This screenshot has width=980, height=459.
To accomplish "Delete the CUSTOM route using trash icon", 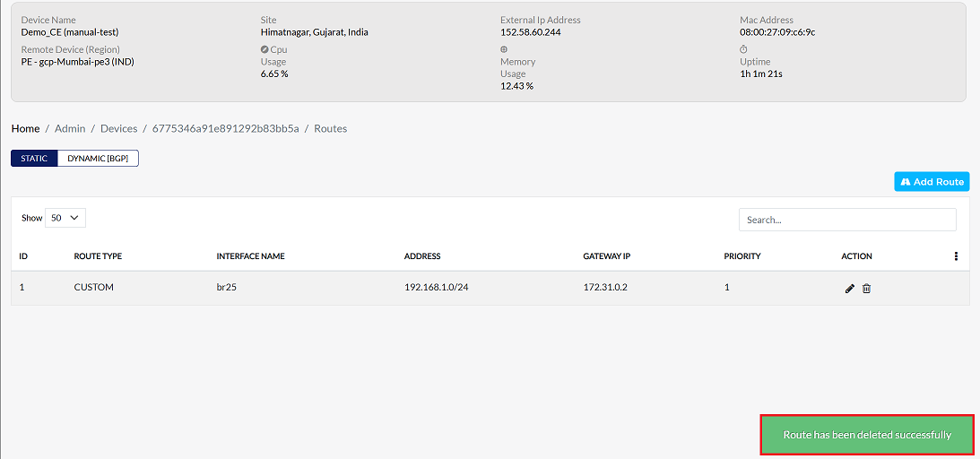I will click(x=866, y=289).
